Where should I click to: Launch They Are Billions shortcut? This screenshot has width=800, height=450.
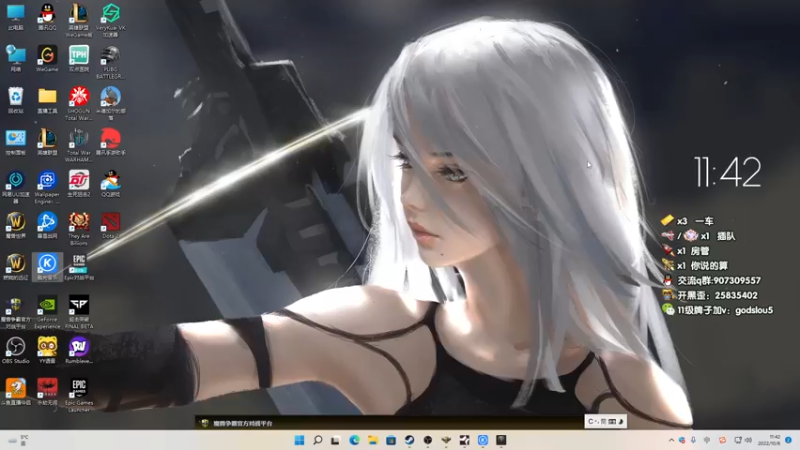point(79,229)
